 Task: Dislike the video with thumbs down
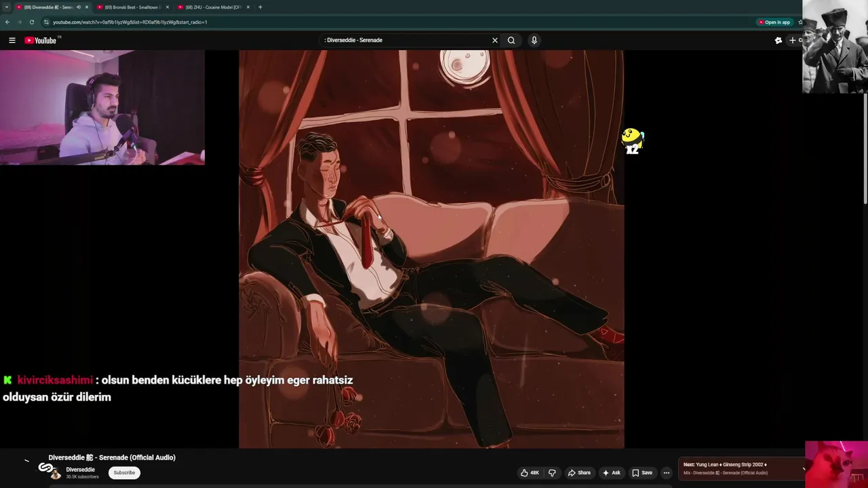[552, 472]
